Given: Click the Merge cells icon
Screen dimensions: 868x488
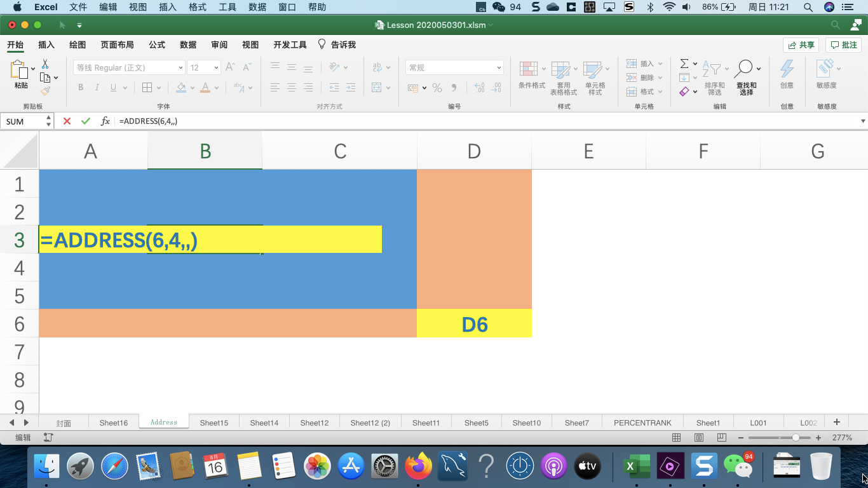Looking at the screenshot, I should (x=377, y=88).
